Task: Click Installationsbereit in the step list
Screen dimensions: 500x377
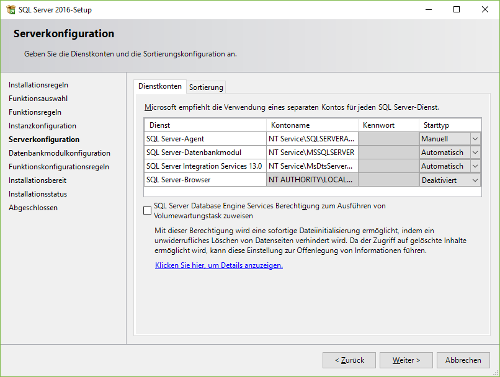Action: [x=37, y=180]
